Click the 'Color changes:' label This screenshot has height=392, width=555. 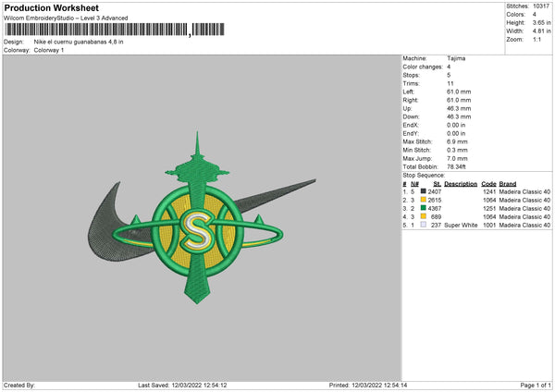coord(423,67)
